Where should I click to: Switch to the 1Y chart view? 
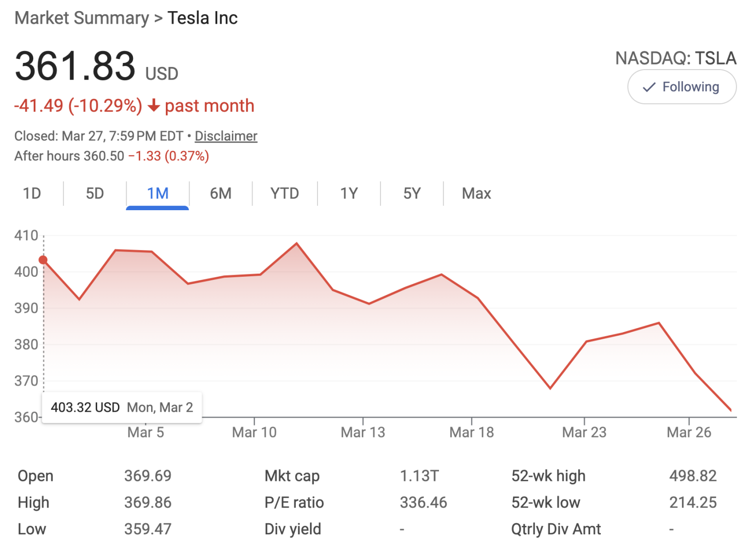(x=348, y=193)
